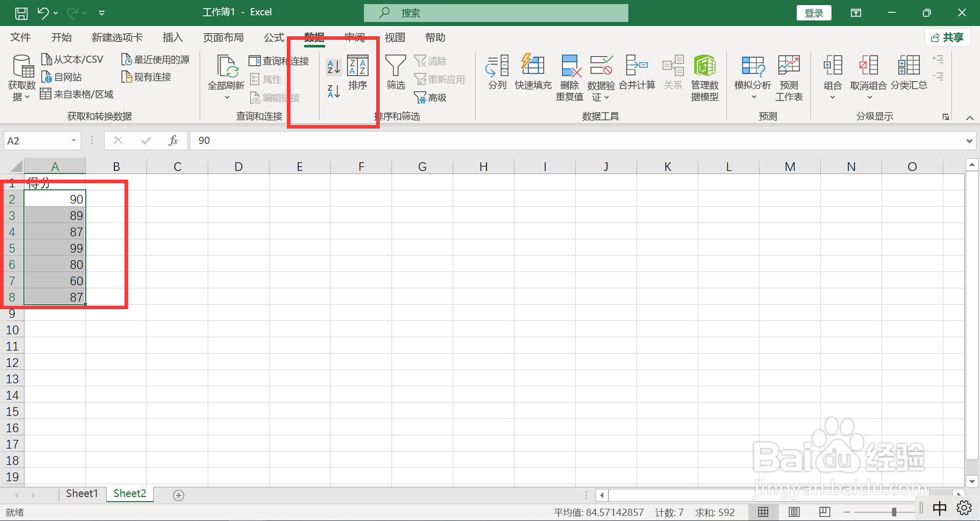This screenshot has height=521, width=980.
Task: Expand the Name Box dropdown
Action: pos(73,141)
